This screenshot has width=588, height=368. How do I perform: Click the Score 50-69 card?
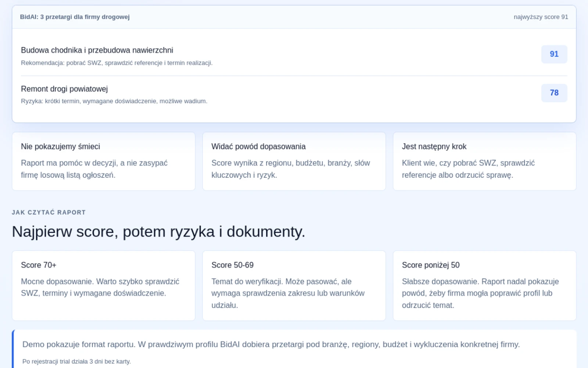pos(294,286)
